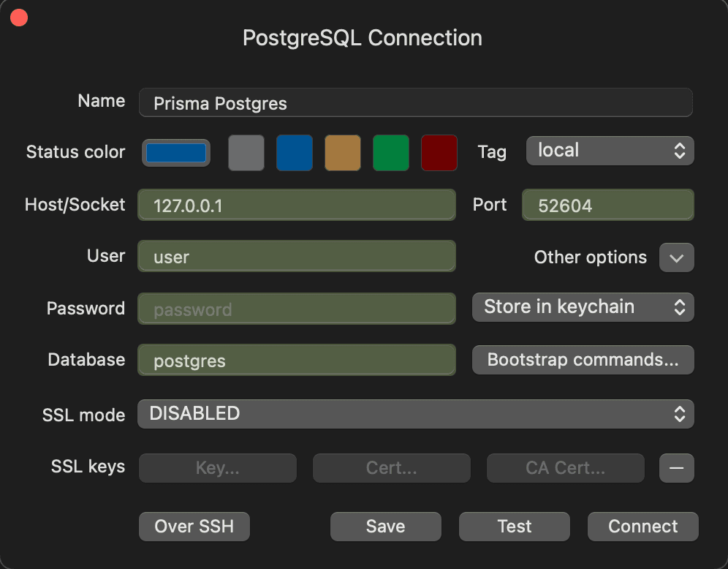The image size is (728, 569).
Task: Open the Tag dropdown showing local
Action: [610, 151]
